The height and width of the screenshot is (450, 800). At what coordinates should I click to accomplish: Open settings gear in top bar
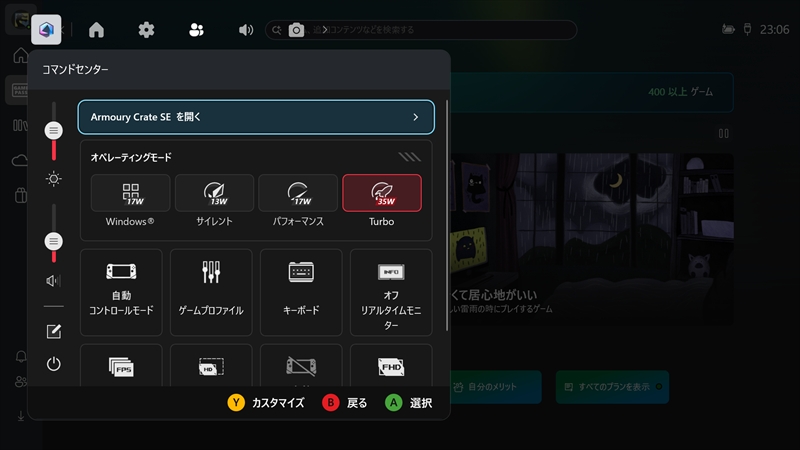146,30
